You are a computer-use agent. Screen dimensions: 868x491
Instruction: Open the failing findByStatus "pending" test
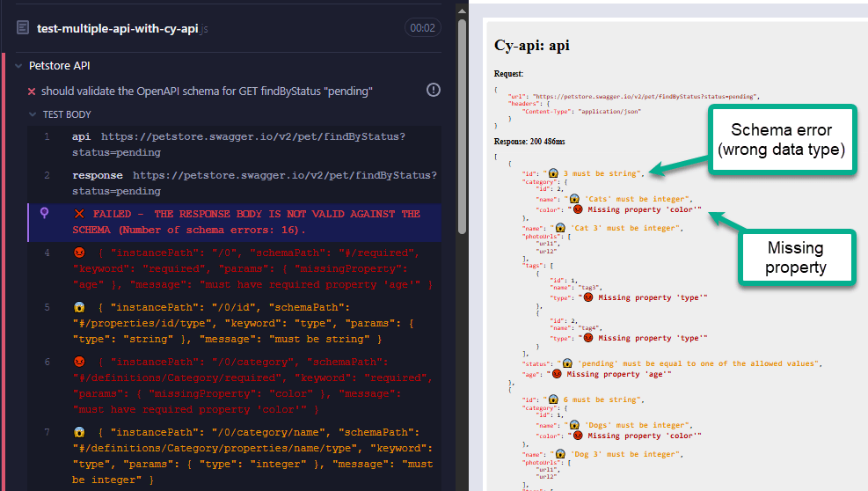coord(207,91)
